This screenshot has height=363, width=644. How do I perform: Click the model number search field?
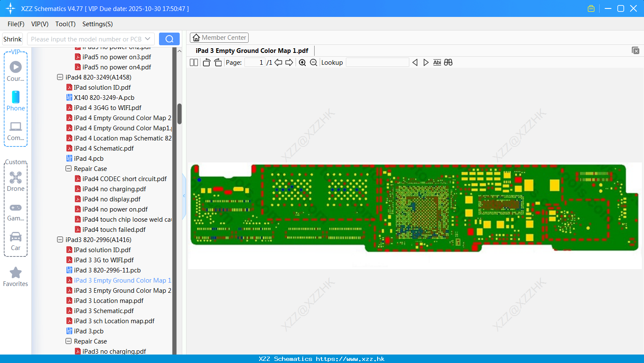tap(86, 39)
